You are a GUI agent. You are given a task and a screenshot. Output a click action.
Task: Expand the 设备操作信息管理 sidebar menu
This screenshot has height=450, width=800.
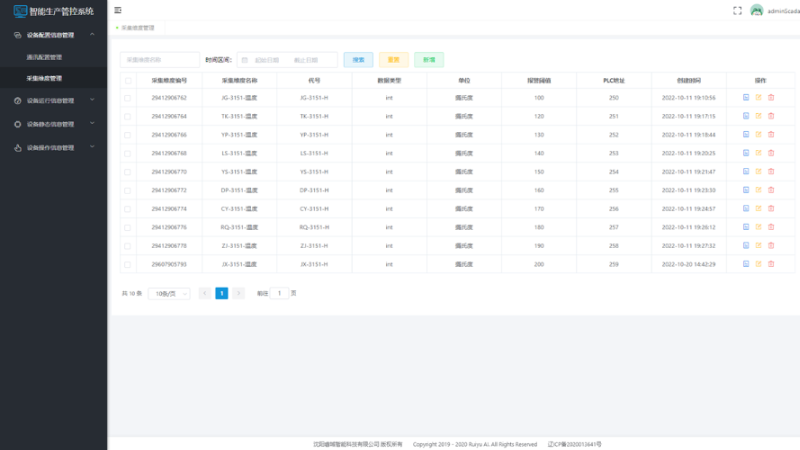point(53,147)
